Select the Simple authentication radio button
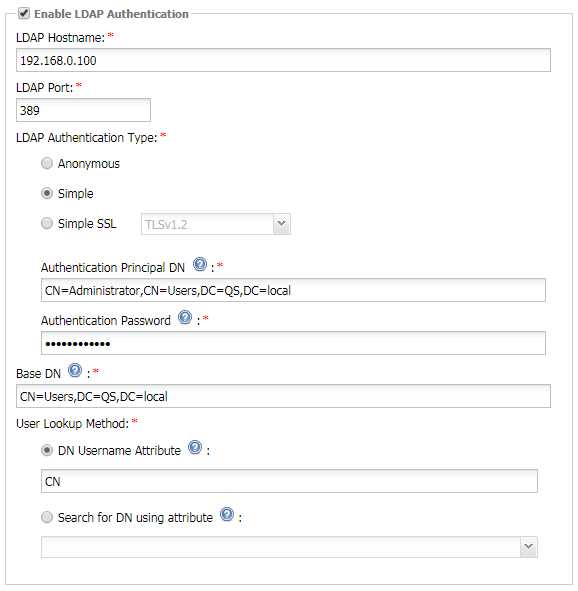578x591 pixels. tap(47, 193)
